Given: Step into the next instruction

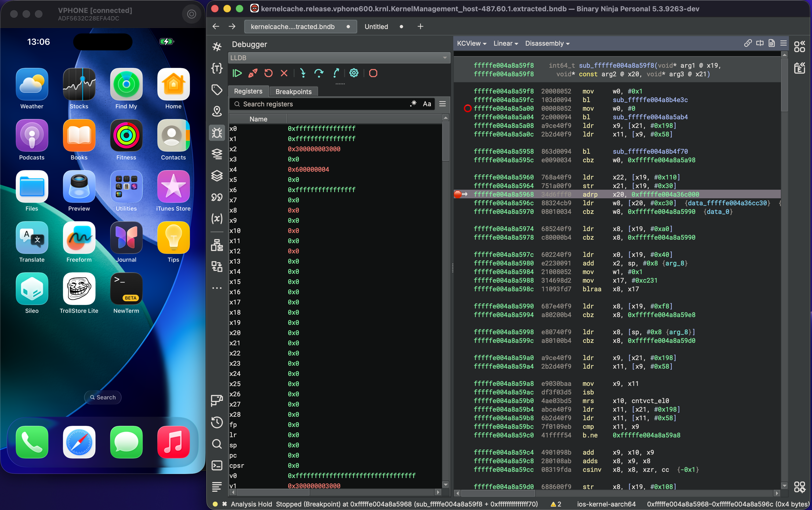Looking at the screenshot, I should pyautogui.click(x=303, y=73).
